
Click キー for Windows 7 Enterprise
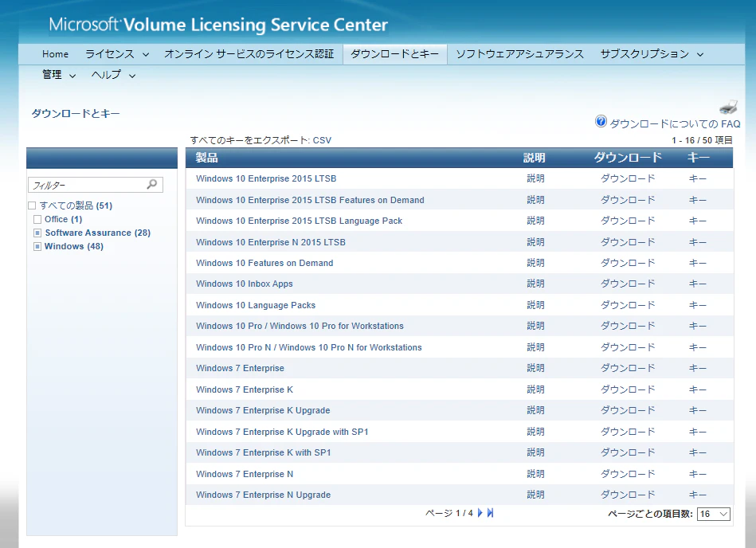[698, 368]
